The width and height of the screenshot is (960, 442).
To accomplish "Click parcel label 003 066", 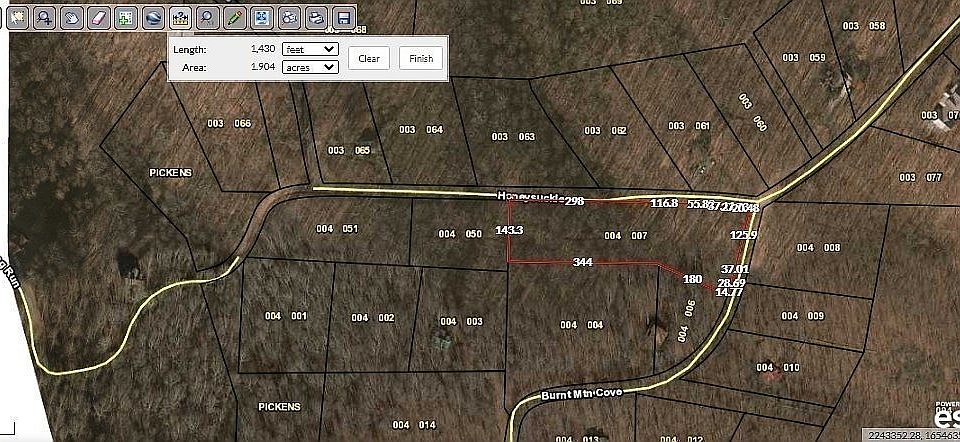I will pos(229,123).
